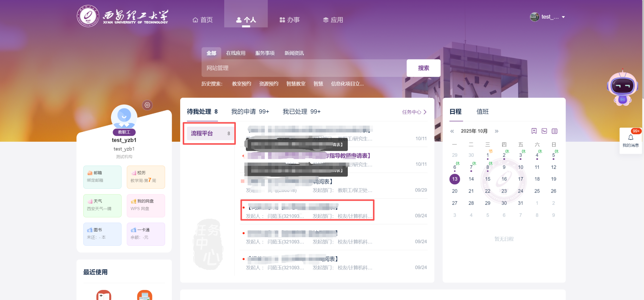Screen dimensions: 644x300
Task: Switch to the 我的申请 tab
Action: (x=250, y=112)
